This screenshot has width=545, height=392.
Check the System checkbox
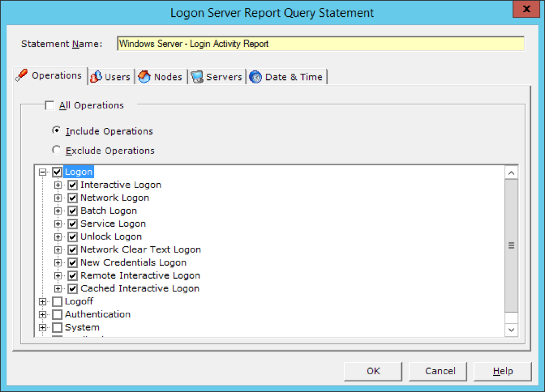(x=58, y=327)
